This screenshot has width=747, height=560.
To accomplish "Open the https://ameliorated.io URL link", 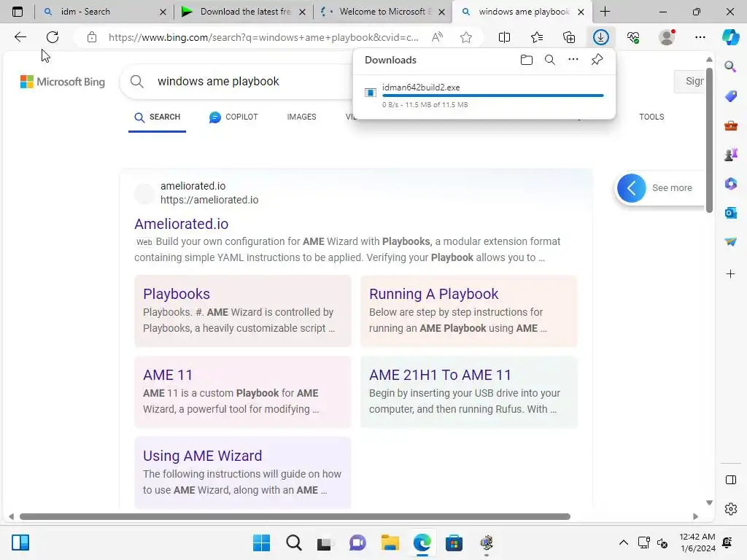I will pos(209,200).
